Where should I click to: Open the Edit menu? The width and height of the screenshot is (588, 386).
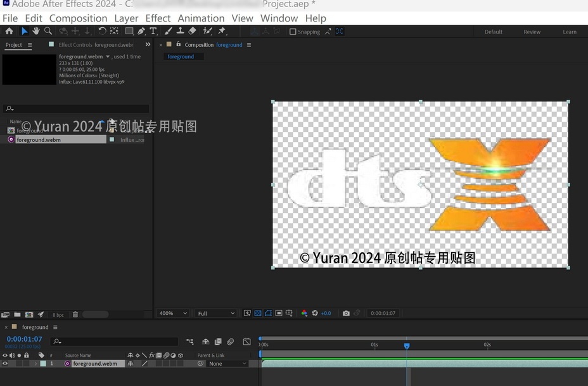click(34, 18)
